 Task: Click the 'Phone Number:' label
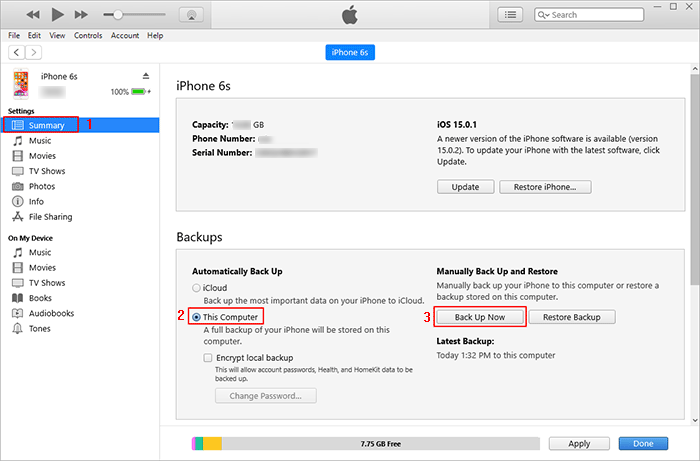click(x=224, y=139)
